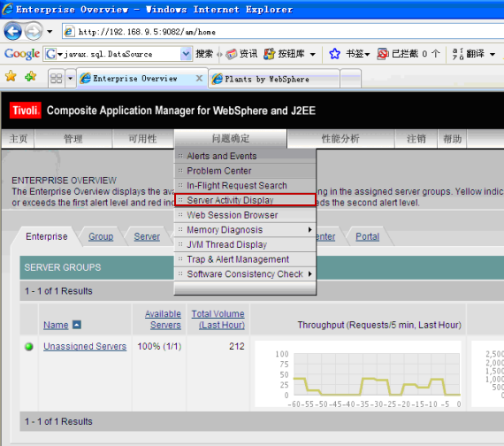This screenshot has width=504, height=446.
Task: Select Alerts and Events menu entry
Action: 245,156
